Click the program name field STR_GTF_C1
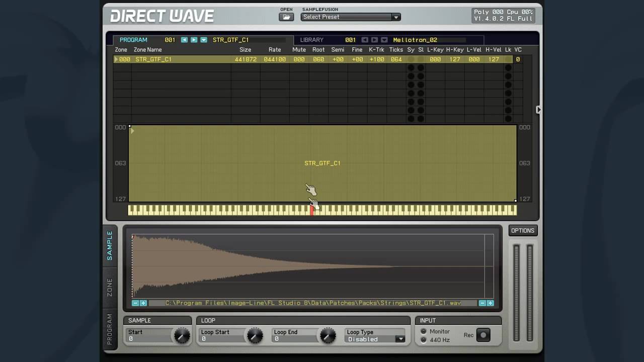This screenshot has height=362, width=644. (x=249, y=40)
